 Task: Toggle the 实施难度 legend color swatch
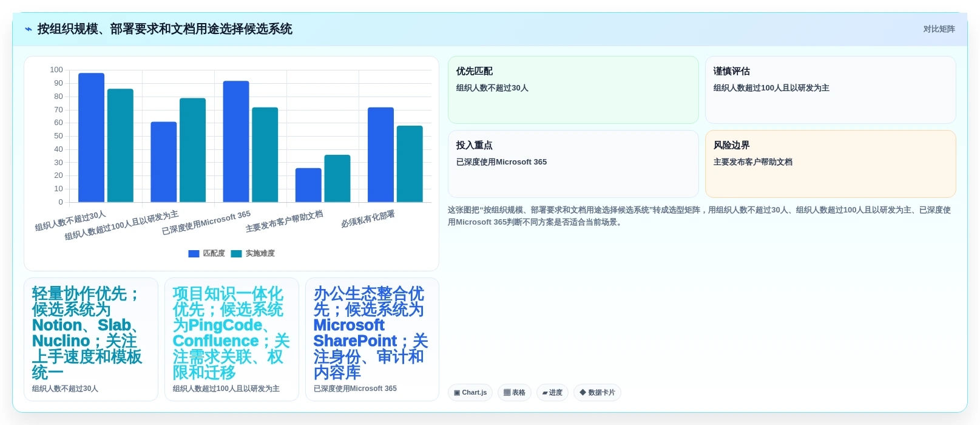[x=236, y=254]
